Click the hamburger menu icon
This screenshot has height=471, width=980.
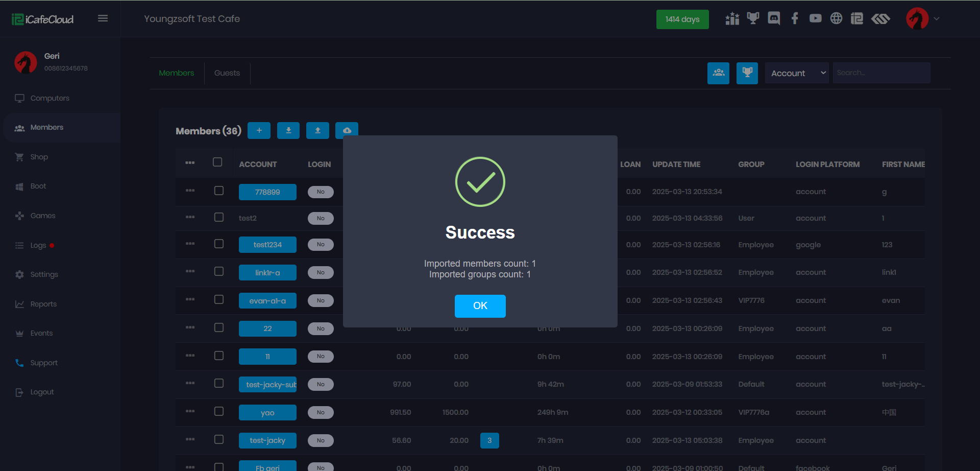pyautogui.click(x=103, y=18)
